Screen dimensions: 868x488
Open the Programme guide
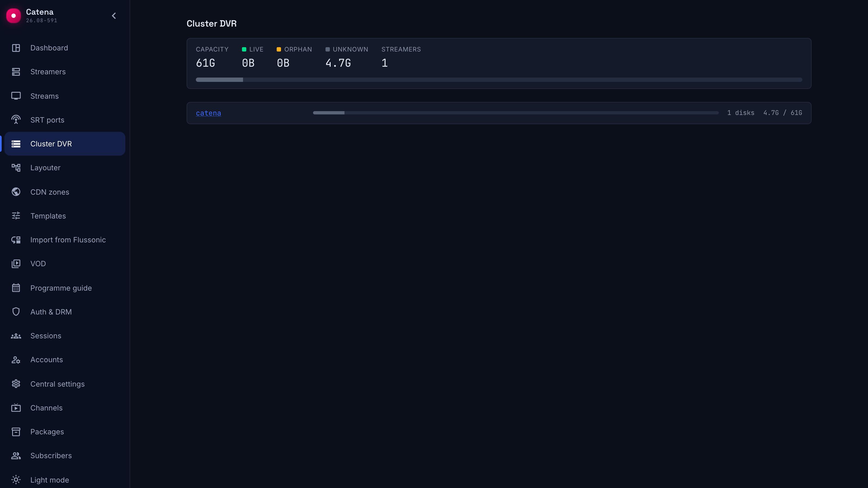pos(65,288)
